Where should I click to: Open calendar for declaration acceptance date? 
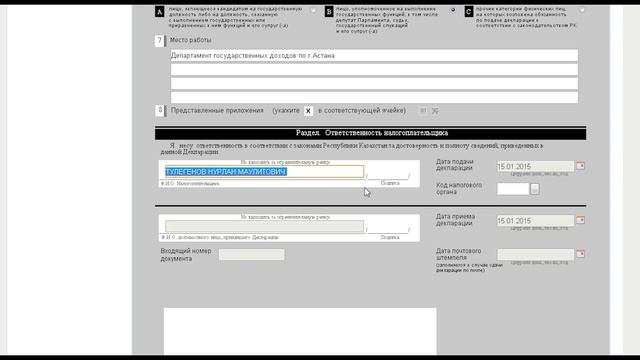point(580,220)
